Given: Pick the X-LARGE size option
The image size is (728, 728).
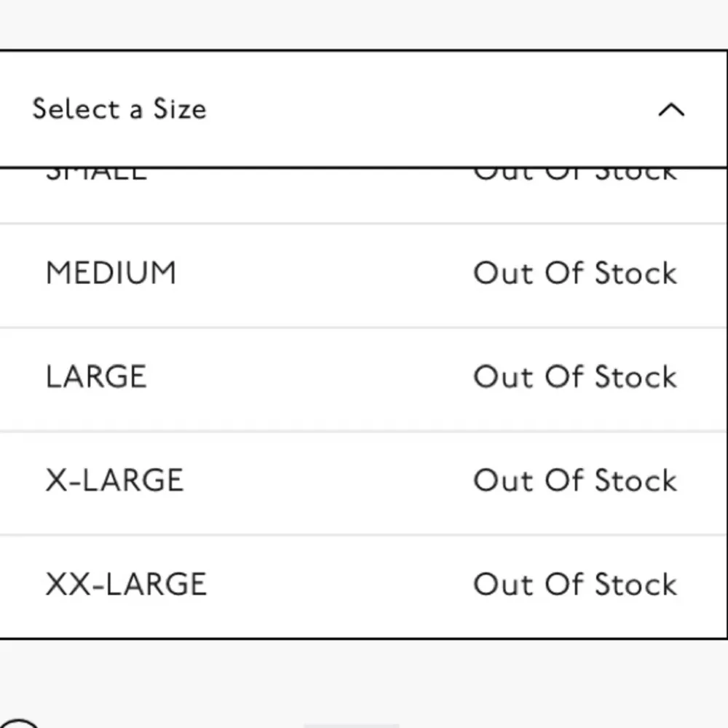Looking at the screenshot, I should [x=114, y=480].
